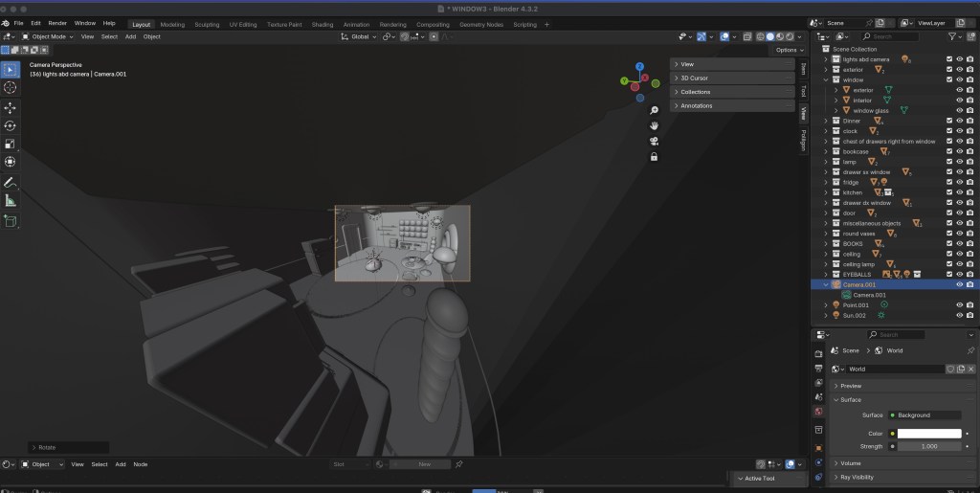Activate the Annotate pencil tool
The height and width of the screenshot is (493, 980).
tap(11, 182)
